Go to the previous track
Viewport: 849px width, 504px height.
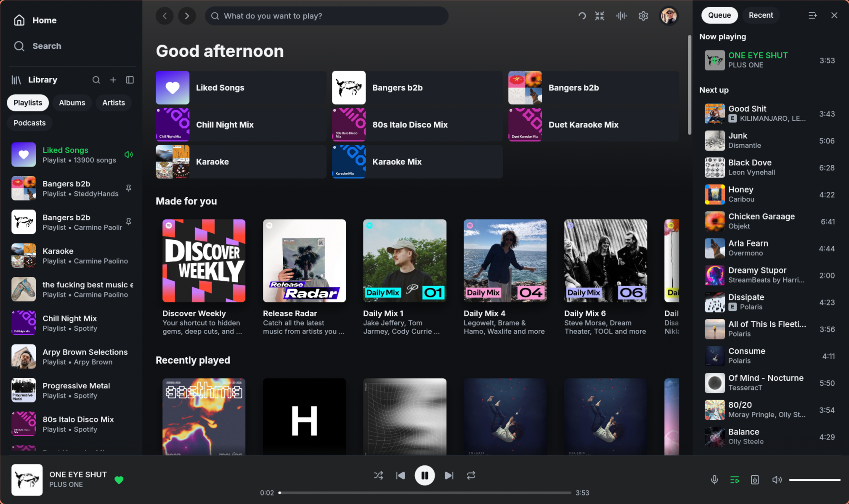(x=401, y=475)
